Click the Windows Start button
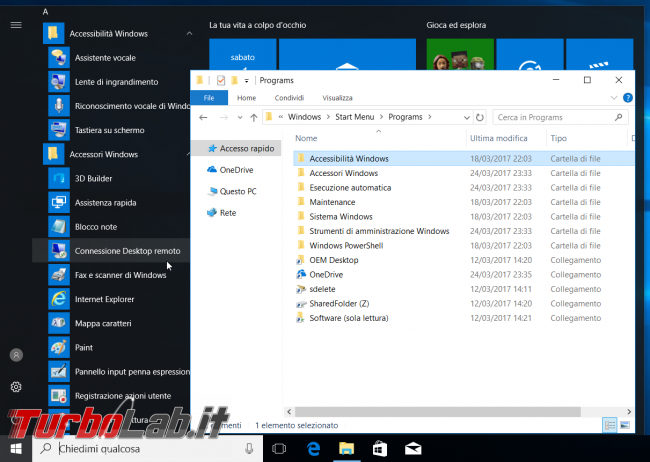The width and height of the screenshot is (650, 462). click(16, 448)
